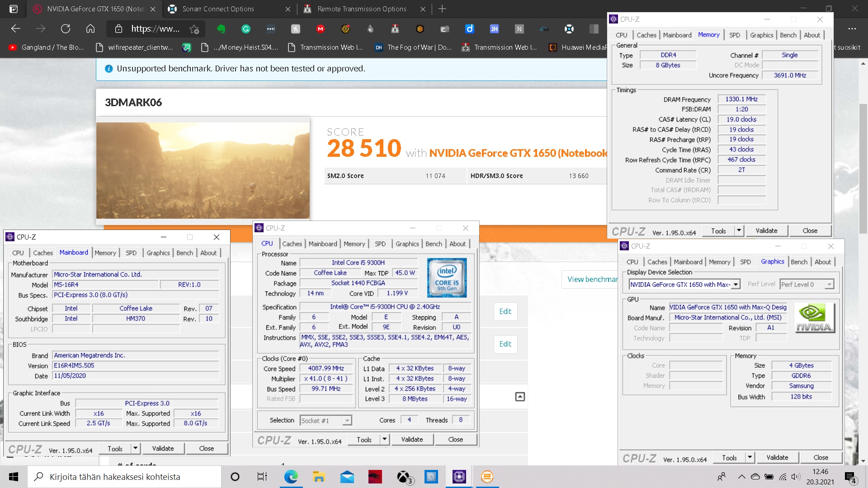Screen dimensions: 868x488
Task: Open Windows Start menu
Action: click(14, 477)
